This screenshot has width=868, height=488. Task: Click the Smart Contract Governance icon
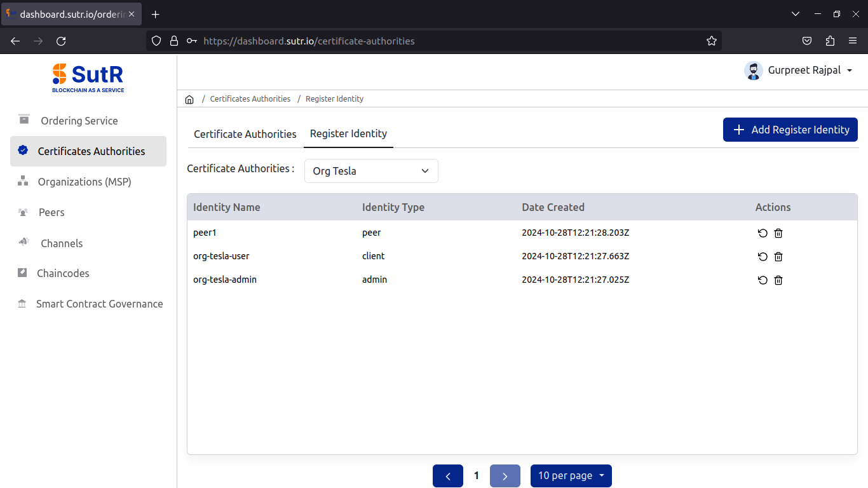[x=22, y=304]
